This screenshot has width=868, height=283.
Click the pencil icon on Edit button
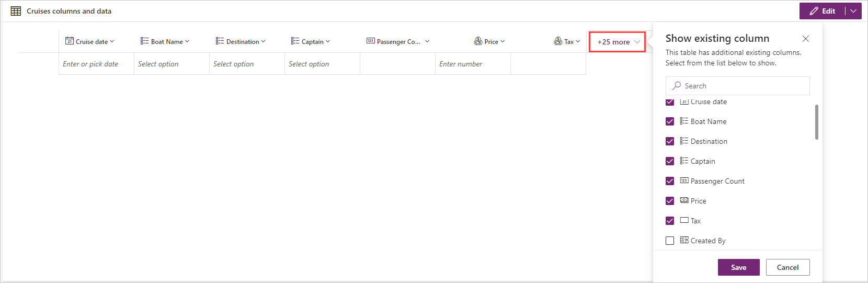tap(814, 11)
